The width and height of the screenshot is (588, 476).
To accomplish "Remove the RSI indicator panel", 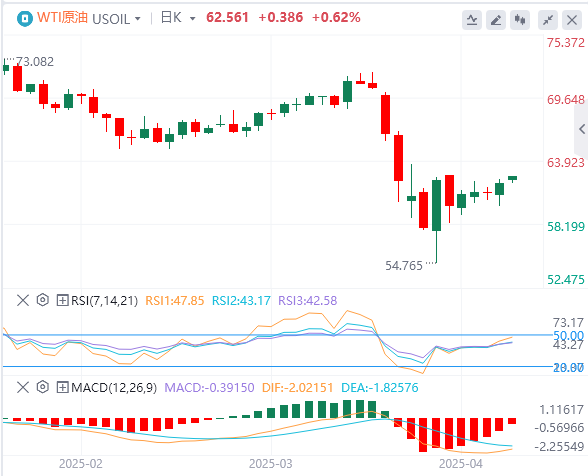I will tap(23, 300).
